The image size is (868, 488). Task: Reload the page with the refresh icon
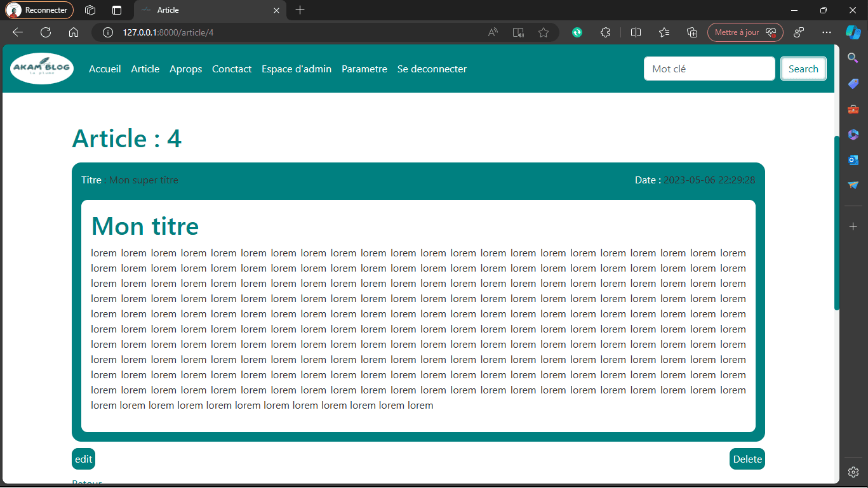point(46,32)
